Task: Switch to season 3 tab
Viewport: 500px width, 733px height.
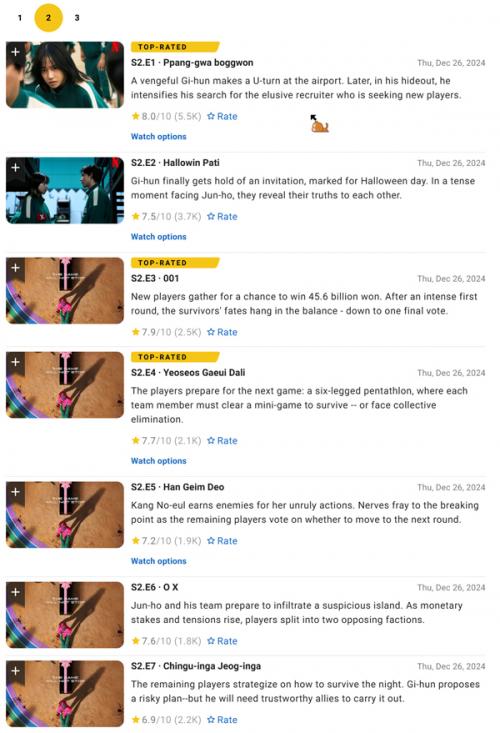Action: 77,18
